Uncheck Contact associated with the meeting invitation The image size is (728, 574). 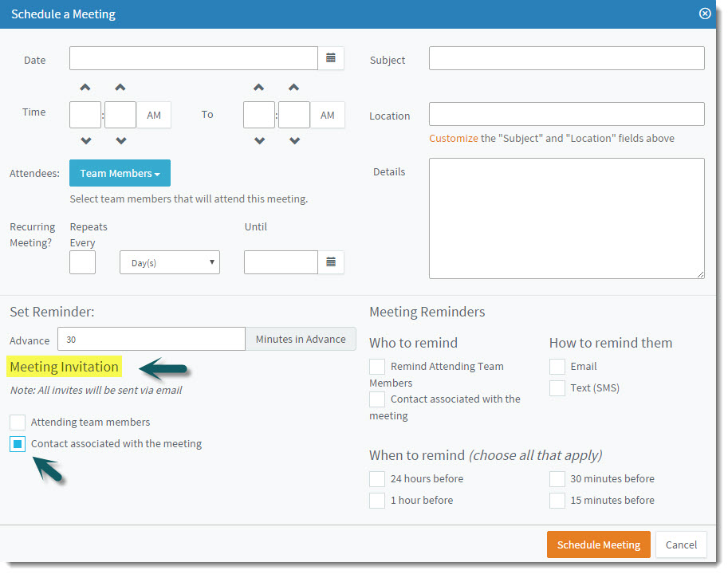coord(18,444)
